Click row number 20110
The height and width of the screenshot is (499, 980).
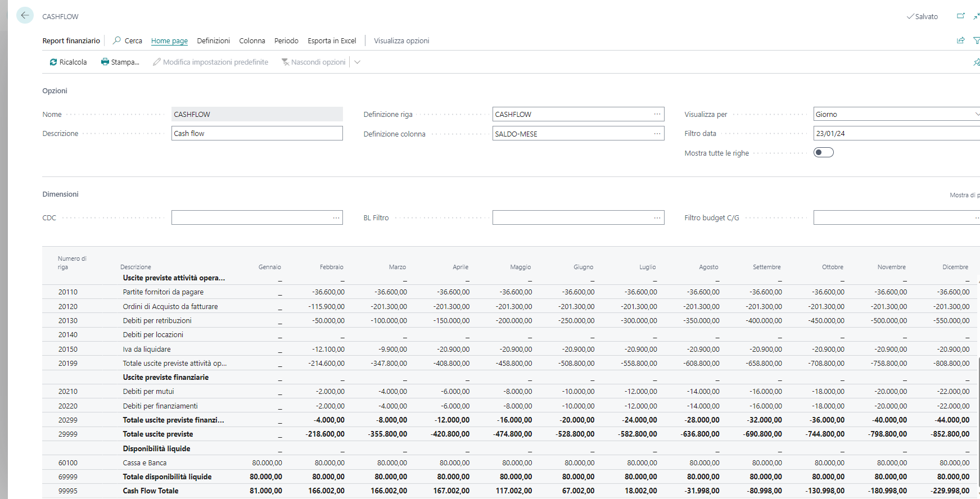(68, 292)
